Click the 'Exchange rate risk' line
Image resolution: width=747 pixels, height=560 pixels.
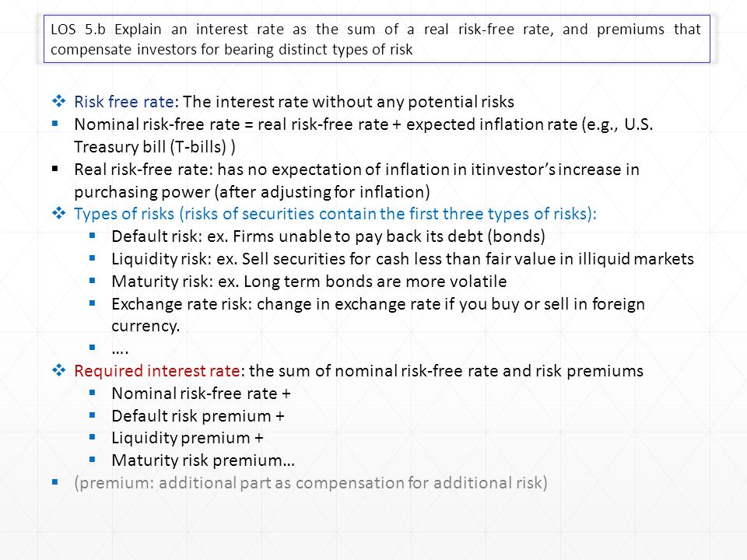(378, 314)
